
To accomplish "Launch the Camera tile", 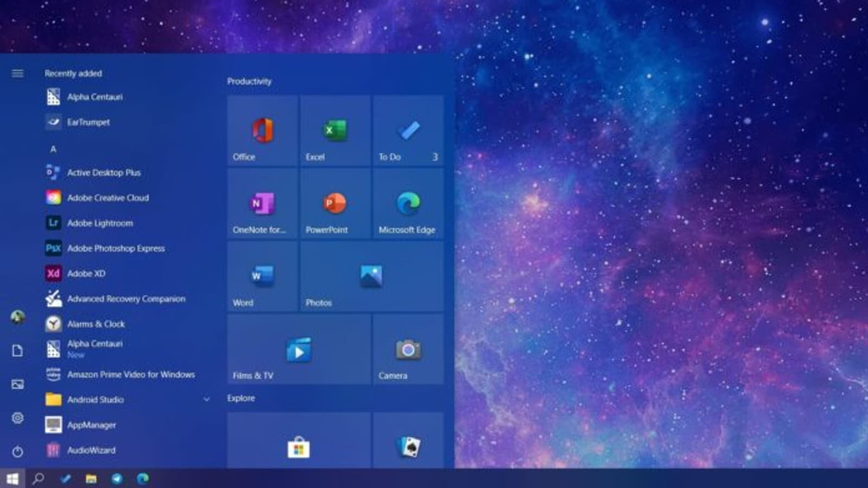I will [408, 349].
